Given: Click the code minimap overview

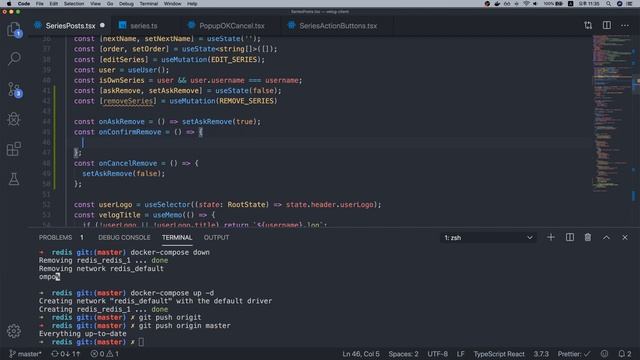Looking at the screenshot, I should tap(612, 114).
